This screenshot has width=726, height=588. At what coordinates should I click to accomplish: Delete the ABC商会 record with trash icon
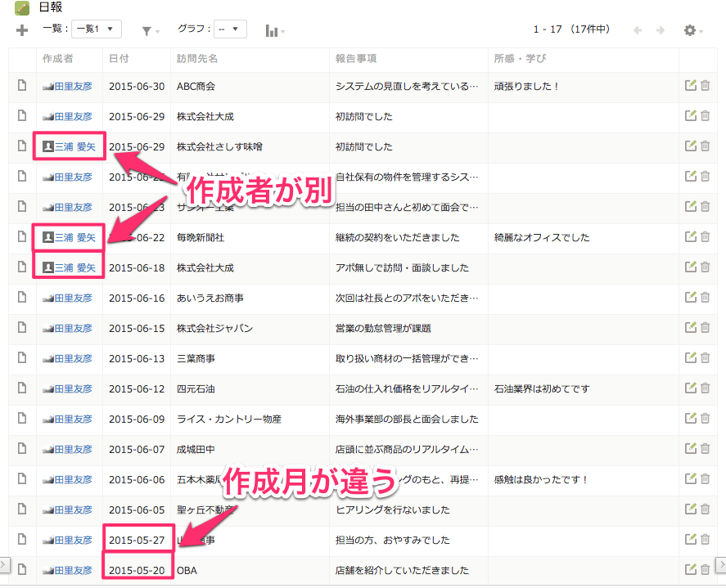705,85
